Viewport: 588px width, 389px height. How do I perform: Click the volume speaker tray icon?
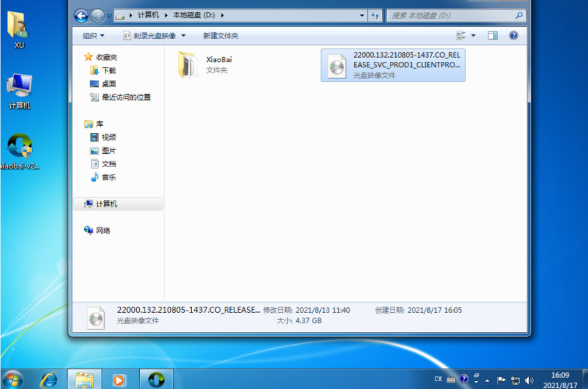529,380
